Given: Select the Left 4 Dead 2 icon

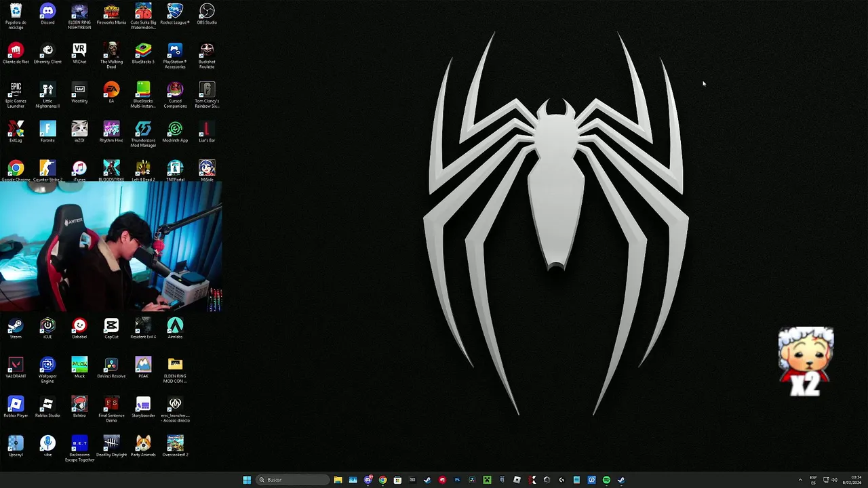Looking at the screenshot, I should coord(143,171).
